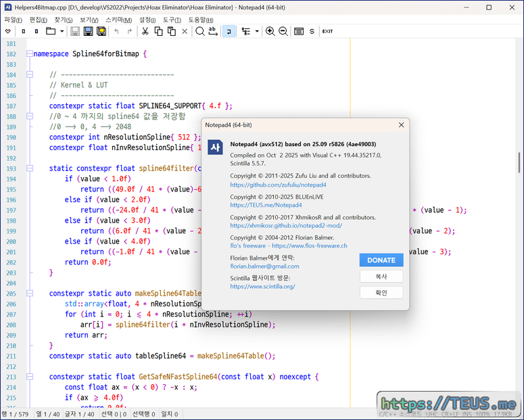Click 확인 to dismiss the dialog

[381, 293]
